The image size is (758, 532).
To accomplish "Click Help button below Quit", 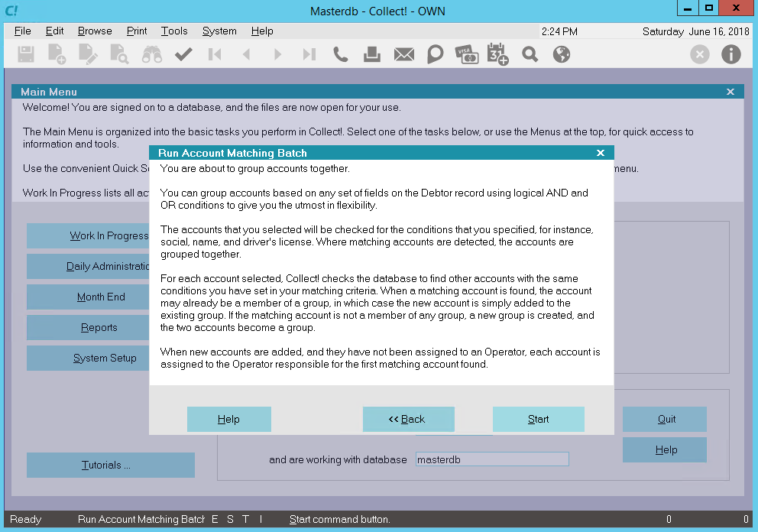I will (666, 449).
